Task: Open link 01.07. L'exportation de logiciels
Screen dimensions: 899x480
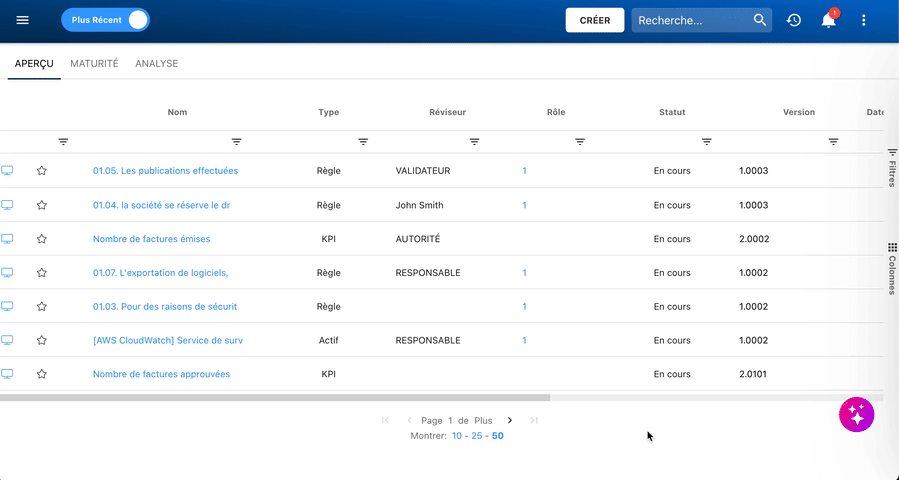Action: [161, 273]
